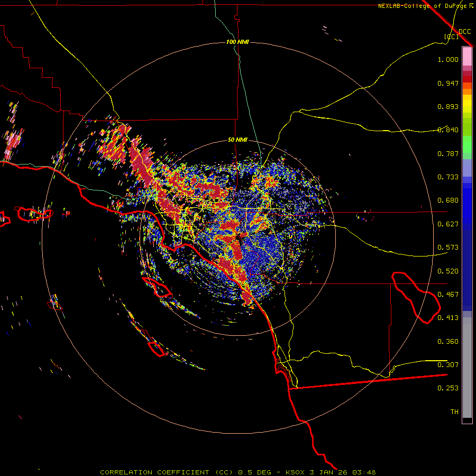Click the 0.307 scale value
Viewport: 476px width, 476px height.
[x=448, y=365]
